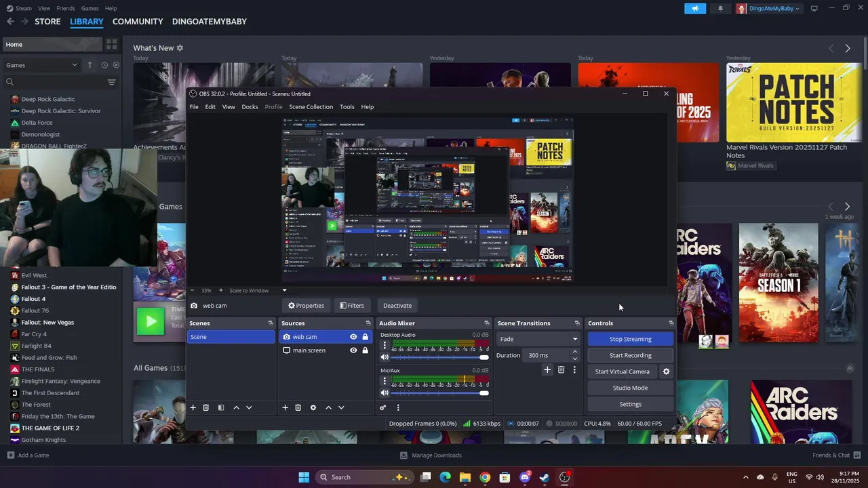
Task: Switch to Steam STORE tab
Action: pyautogui.click(x=47, y=21)
